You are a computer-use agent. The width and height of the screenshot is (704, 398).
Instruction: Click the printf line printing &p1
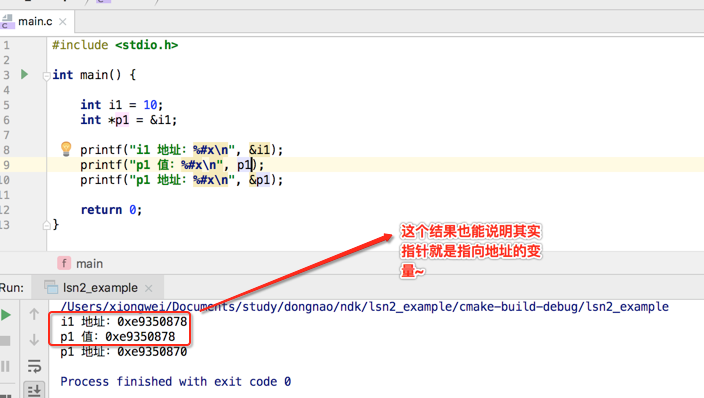(181, 180)
